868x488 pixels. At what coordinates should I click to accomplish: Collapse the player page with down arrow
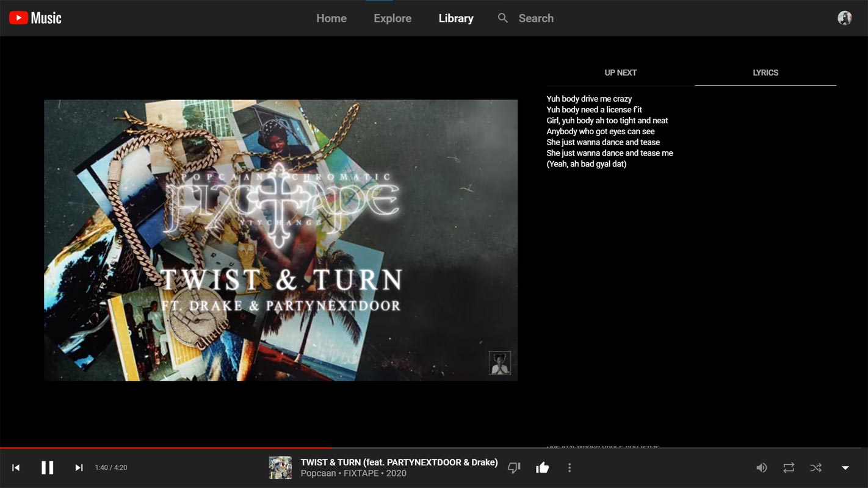[845, 468]
